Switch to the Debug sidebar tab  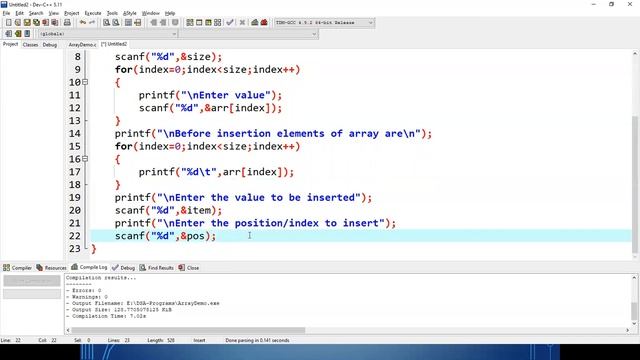click(50, 44)
